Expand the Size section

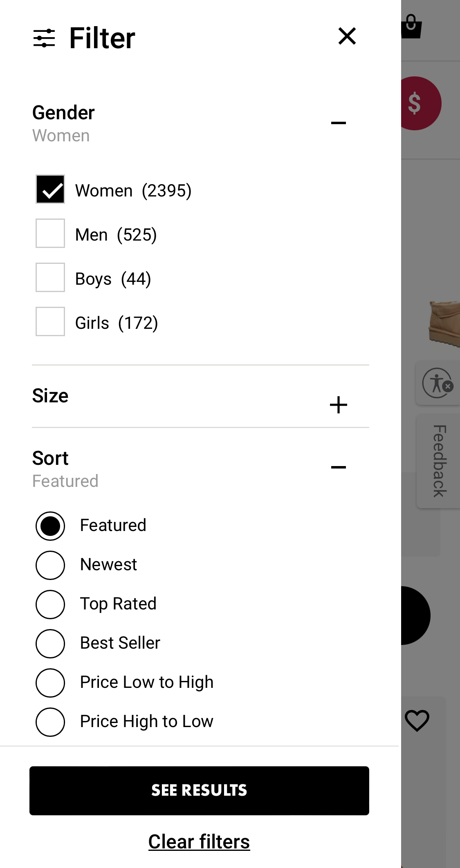point(339,404)
